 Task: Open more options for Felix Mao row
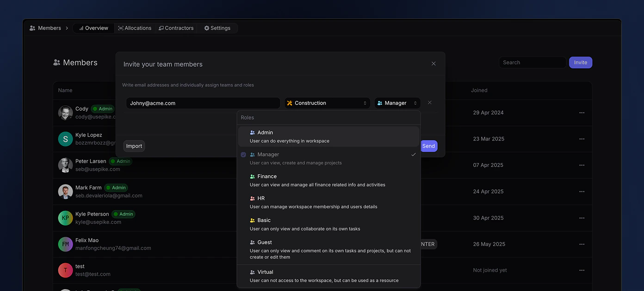[582, 244]
